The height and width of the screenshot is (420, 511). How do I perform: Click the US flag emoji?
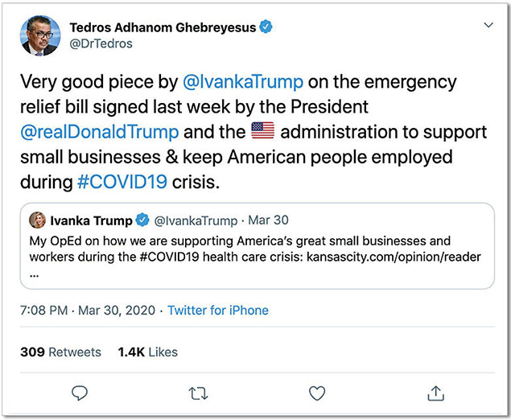[263, 132]
